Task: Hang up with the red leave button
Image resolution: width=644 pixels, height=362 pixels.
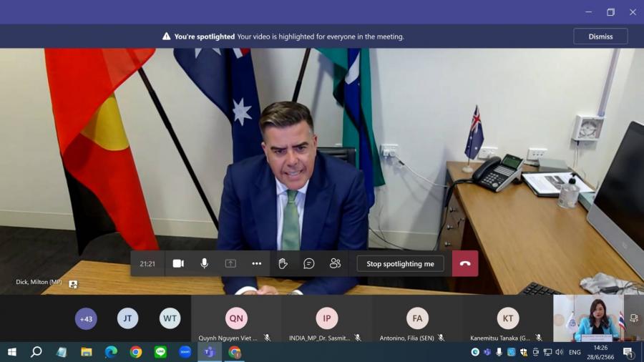Action: (x=465, y=263)
